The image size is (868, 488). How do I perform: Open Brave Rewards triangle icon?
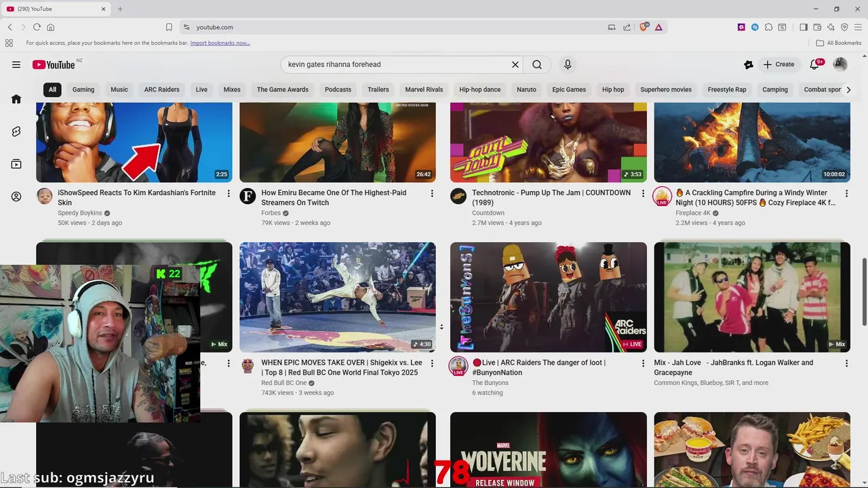click(658, 27)
